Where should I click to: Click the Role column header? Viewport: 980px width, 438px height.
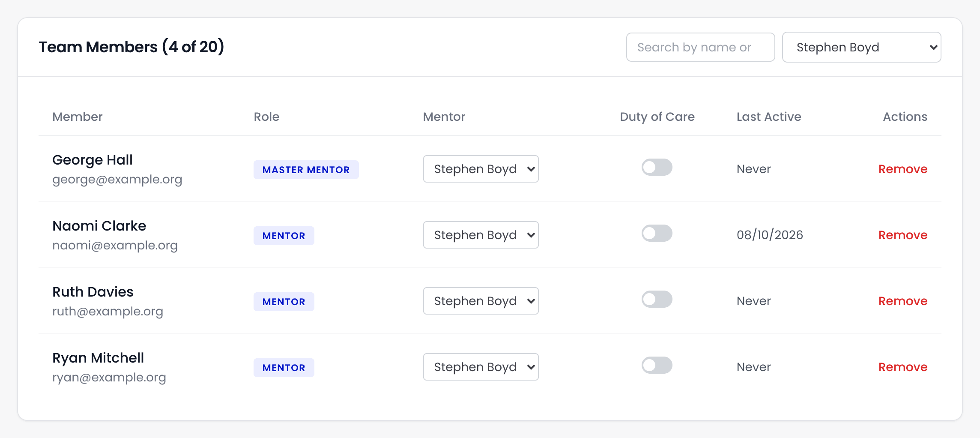266,117
